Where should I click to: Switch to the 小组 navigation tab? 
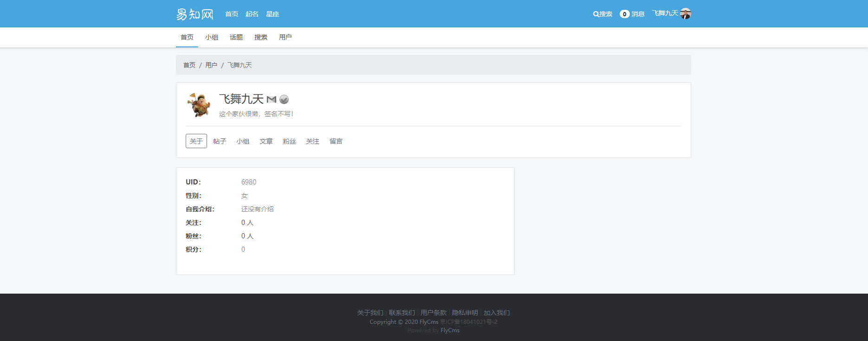[x=212, y=37]
